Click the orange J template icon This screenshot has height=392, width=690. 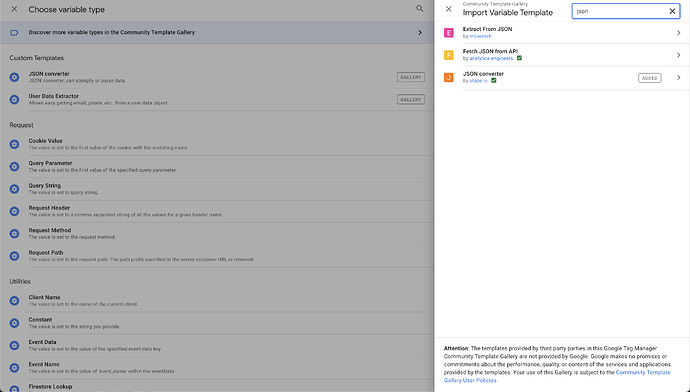click(x=448, y=78)
